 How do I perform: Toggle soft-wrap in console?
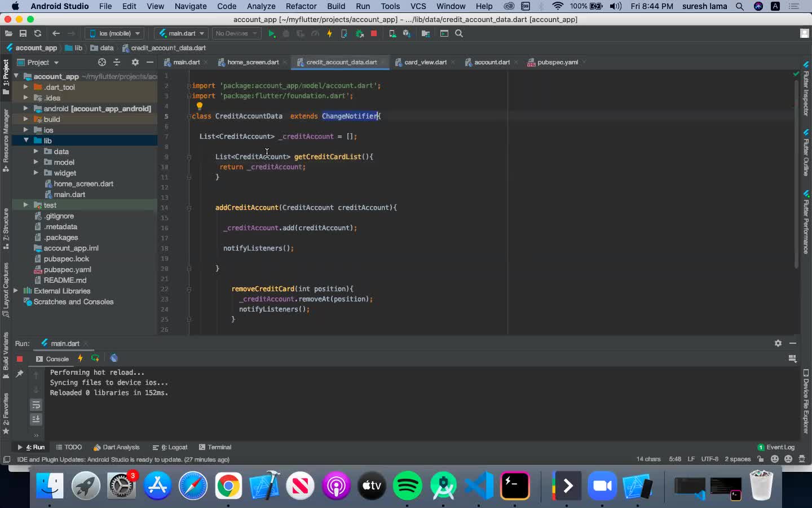[x=36, y=405]
